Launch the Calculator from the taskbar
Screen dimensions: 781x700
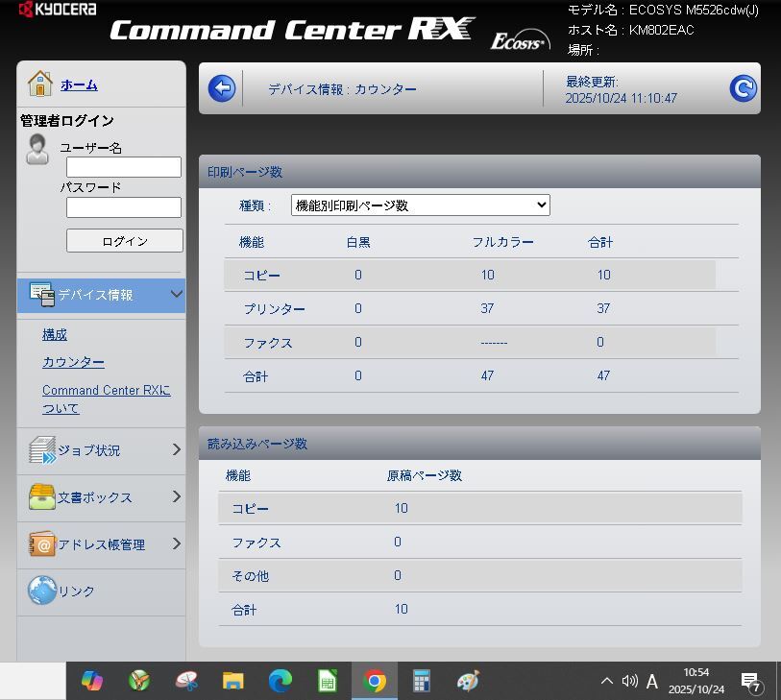click(x=421, y=680)
